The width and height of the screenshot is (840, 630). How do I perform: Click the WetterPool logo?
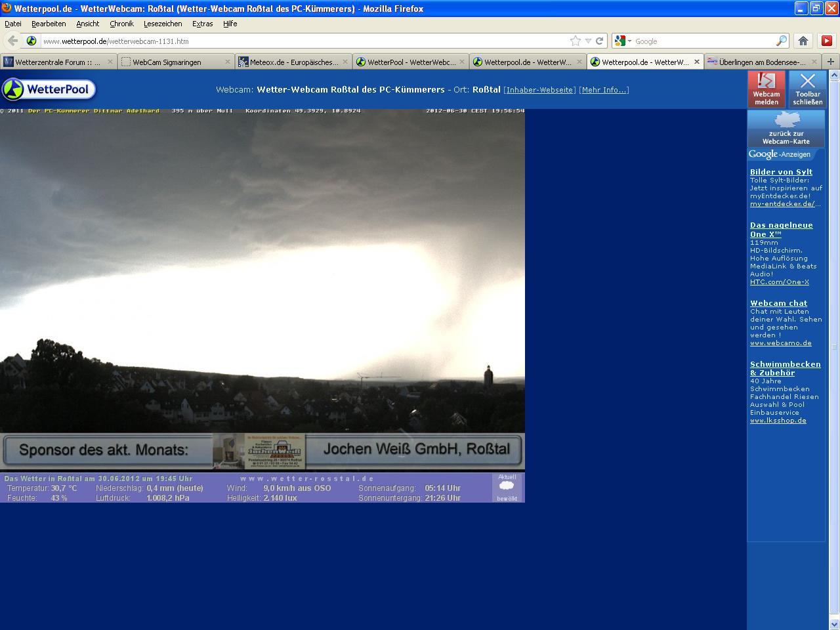(x=49, y=89)
